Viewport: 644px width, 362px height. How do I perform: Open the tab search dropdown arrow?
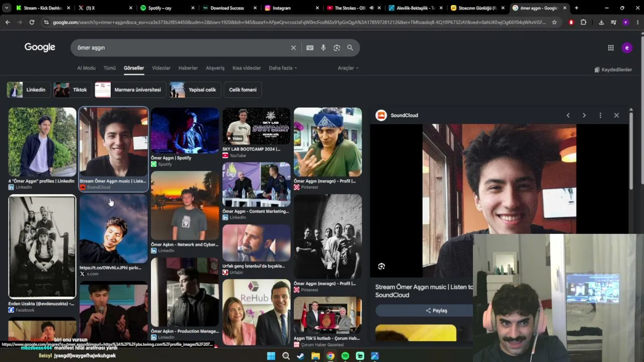point(7,8)
